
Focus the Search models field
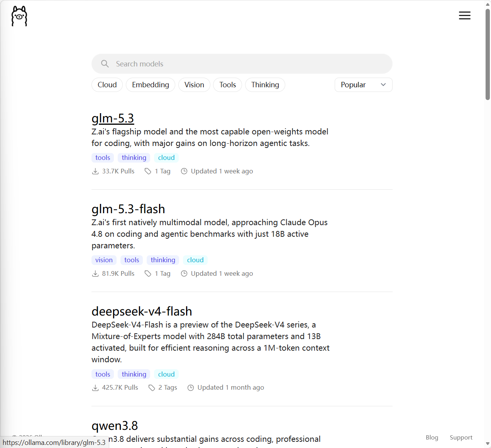242,64
